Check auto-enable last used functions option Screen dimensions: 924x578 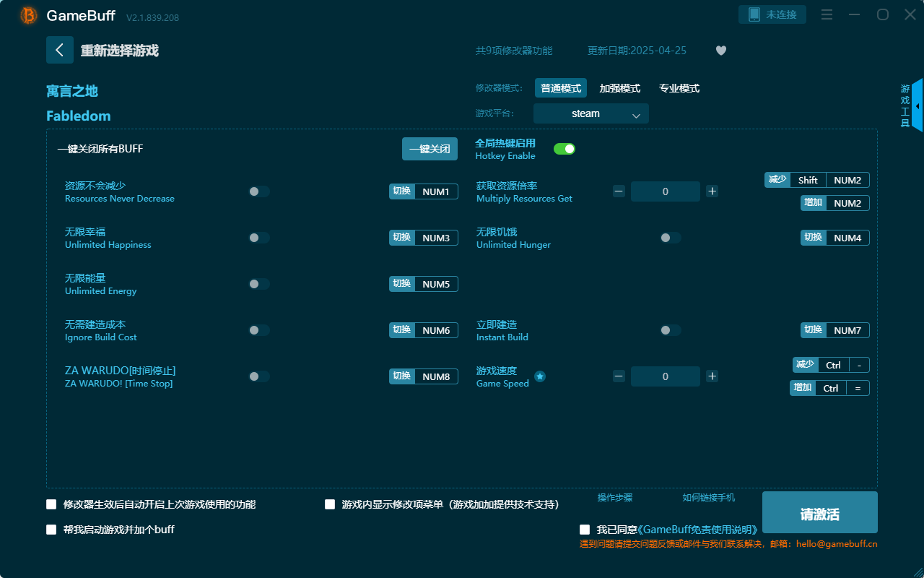[51, 504]
